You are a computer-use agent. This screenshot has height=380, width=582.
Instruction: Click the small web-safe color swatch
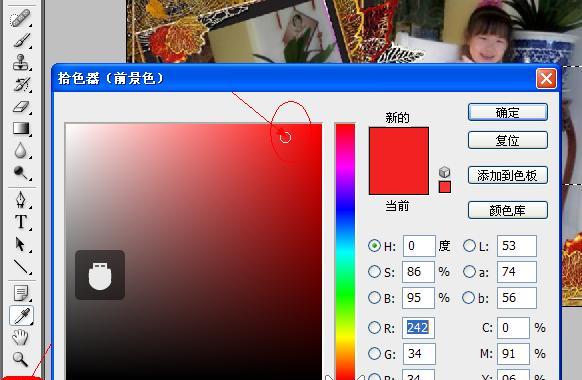click(445, 187)
